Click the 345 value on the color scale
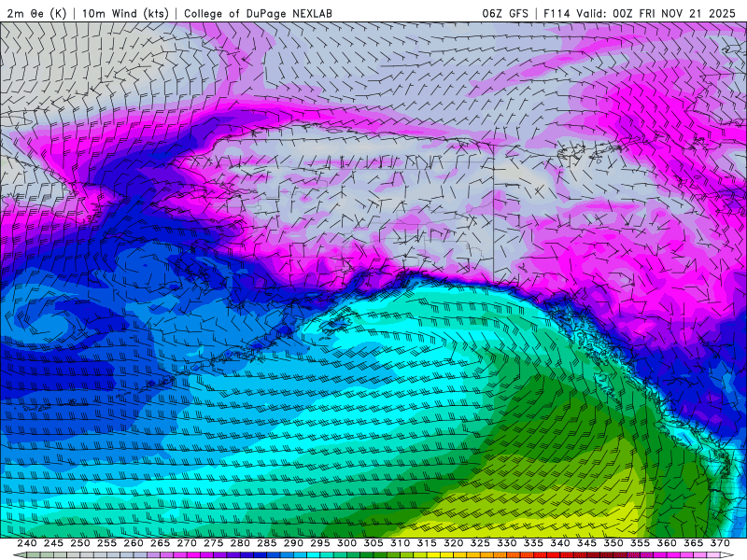The width and height of the screenshot is (747, 560). coord(587,543)
